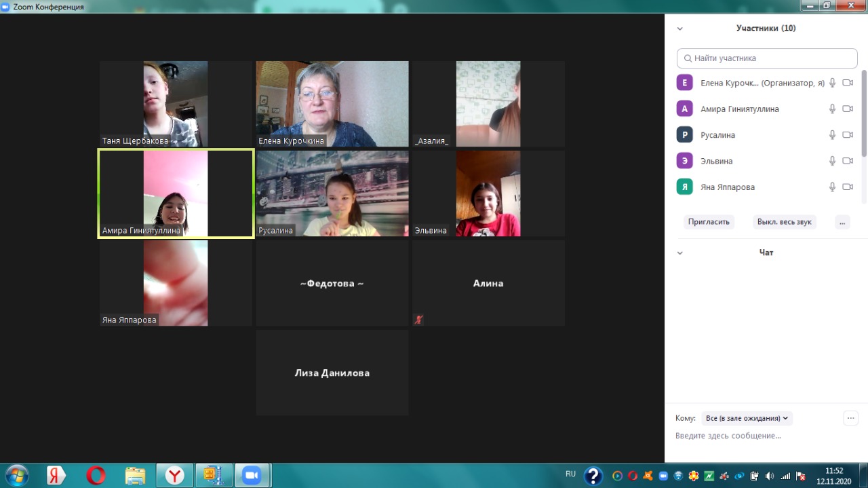Click camera icon beside Русалина in list
The width and height of the screenshot is (868, 488).
click(x=847, y=135)
